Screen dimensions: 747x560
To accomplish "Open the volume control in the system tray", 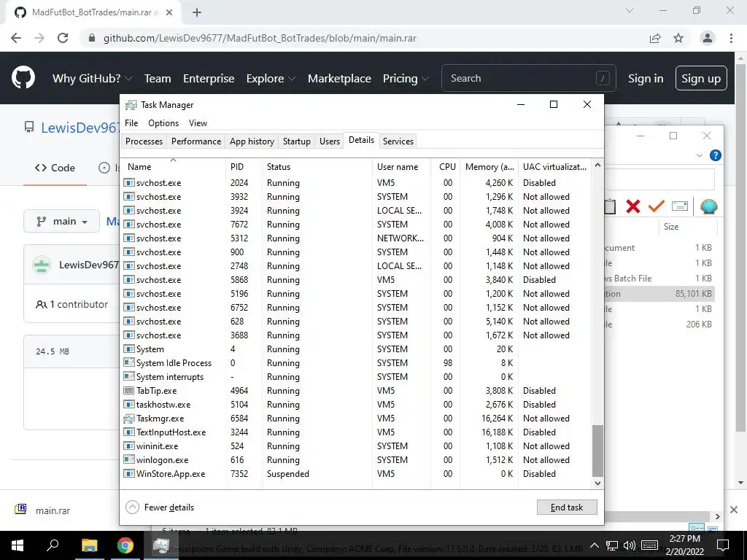I will pos(630,545).
